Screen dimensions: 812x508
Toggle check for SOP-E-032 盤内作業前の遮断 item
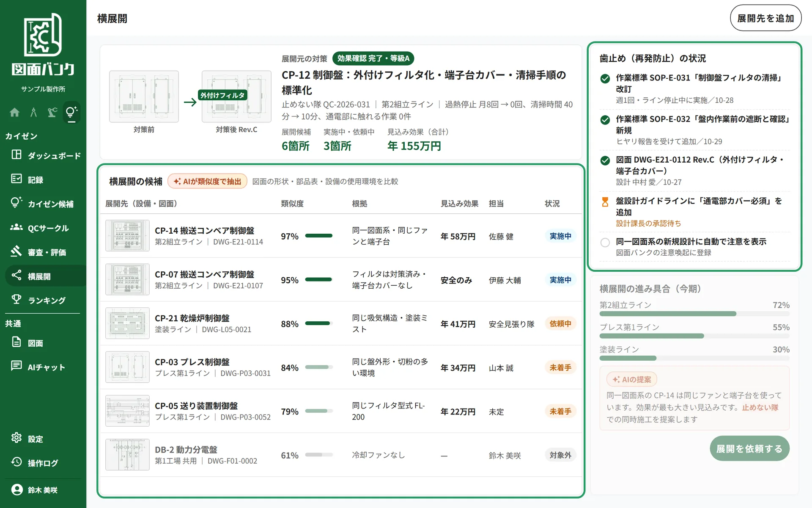point(605,120)
